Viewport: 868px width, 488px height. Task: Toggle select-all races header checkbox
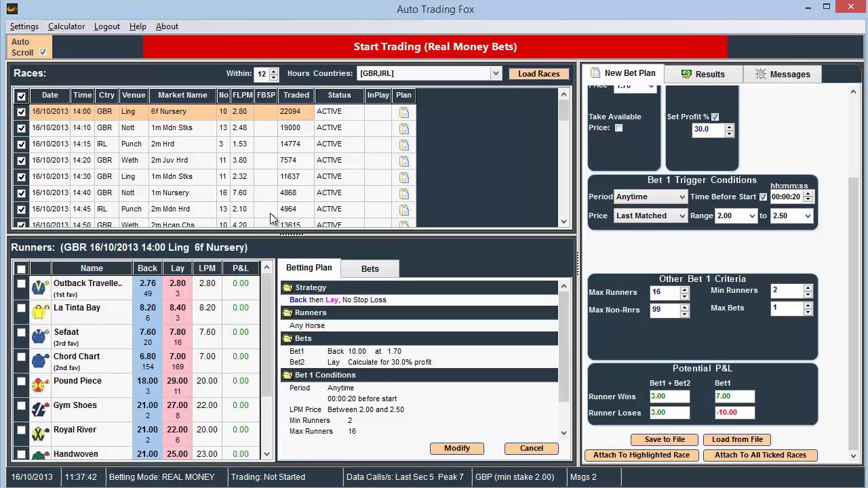pos(21,96)
